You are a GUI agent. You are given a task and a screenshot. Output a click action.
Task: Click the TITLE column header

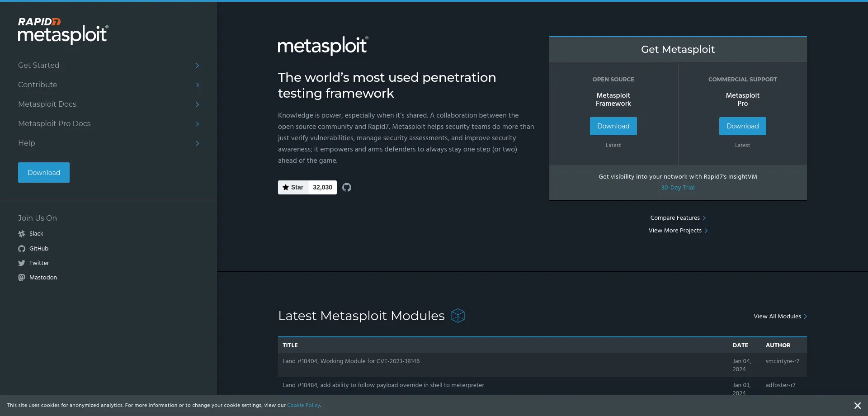290,345
